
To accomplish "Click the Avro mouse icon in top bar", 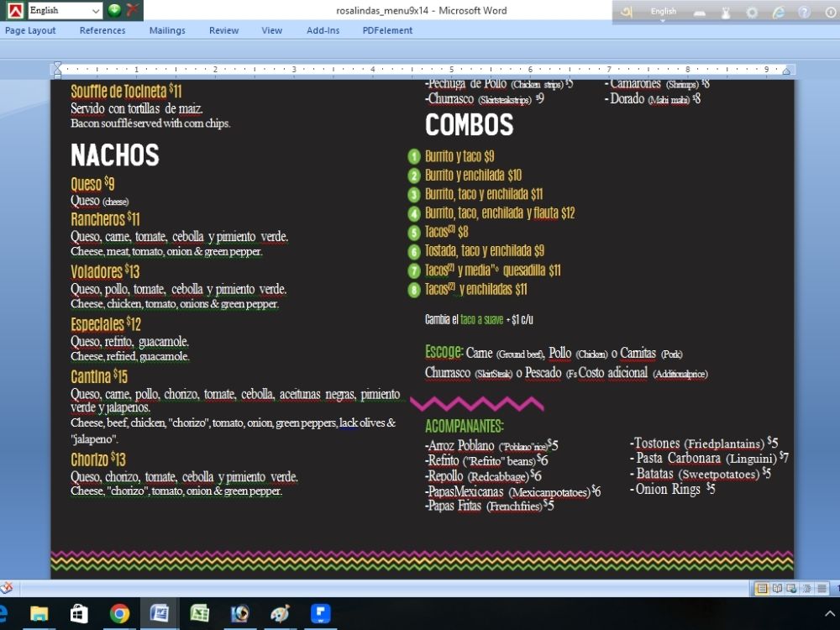I will pos(726,13).
